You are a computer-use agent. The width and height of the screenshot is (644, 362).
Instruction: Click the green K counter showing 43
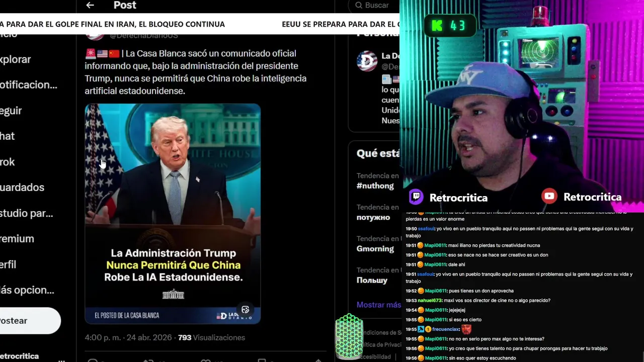[450, 26]
